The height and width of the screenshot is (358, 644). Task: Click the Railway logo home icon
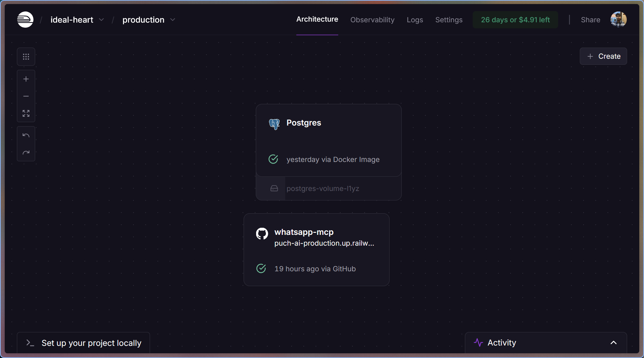coord(25,20)
